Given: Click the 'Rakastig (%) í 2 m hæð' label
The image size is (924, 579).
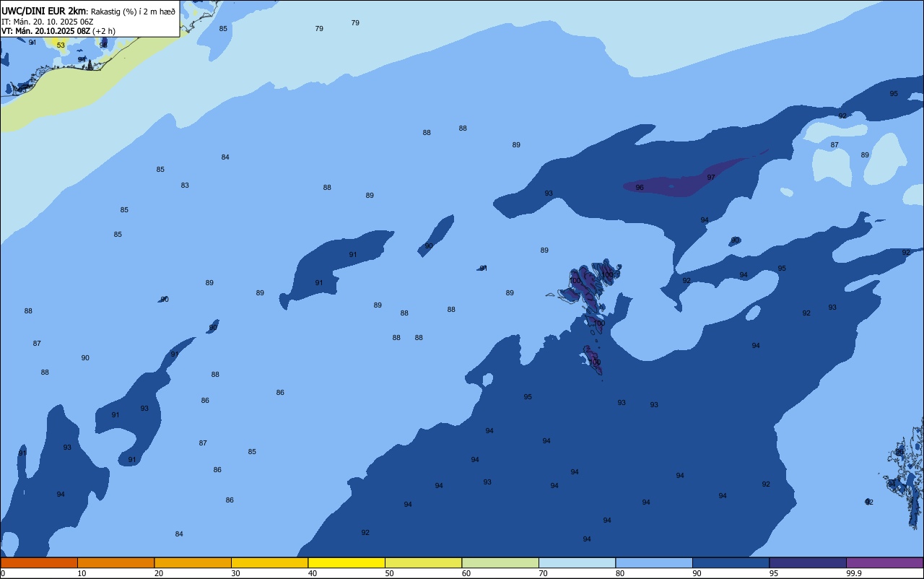Looking at the screenshot, I should [x=133, y=11].
